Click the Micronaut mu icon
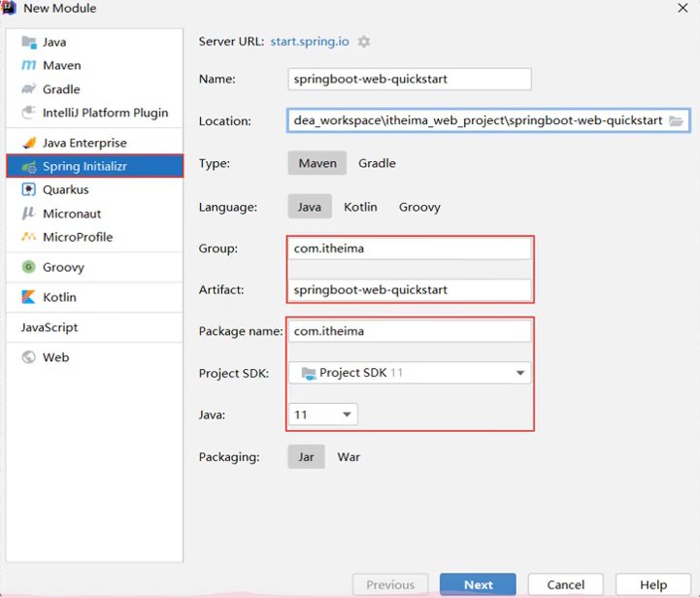The height and width of the screenshot is (598, 700). pos(29,214)
